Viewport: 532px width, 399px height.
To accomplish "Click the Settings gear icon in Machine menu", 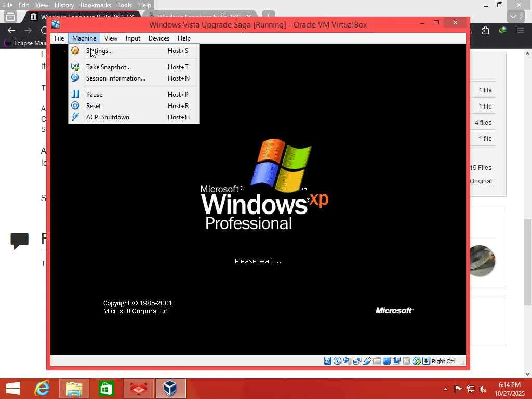I will [x=75, y=50].
